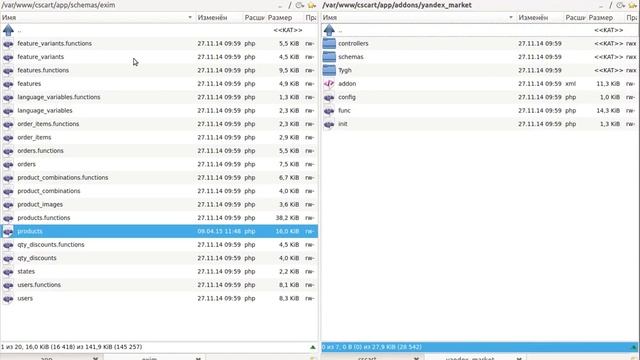Switch to the exim tab at bottom
Image resolution: width=640 pixels, height=360 pixels.
coord(149,358)
